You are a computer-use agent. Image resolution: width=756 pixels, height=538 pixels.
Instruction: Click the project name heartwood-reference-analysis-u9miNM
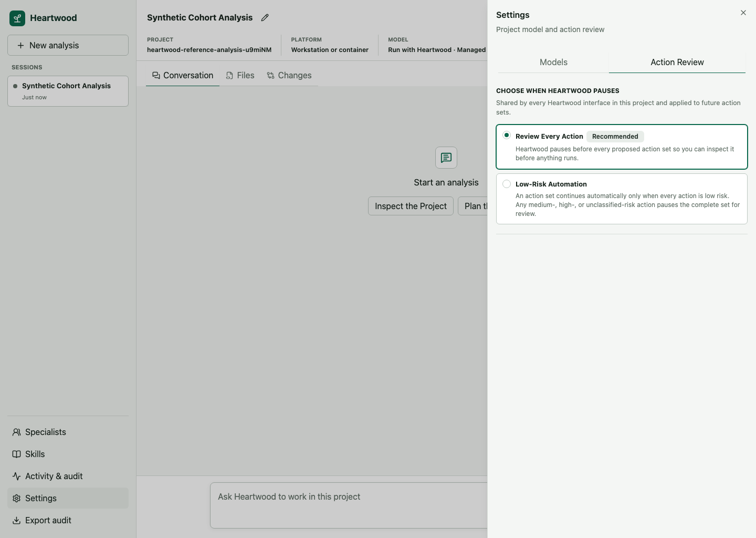[209, 50]
